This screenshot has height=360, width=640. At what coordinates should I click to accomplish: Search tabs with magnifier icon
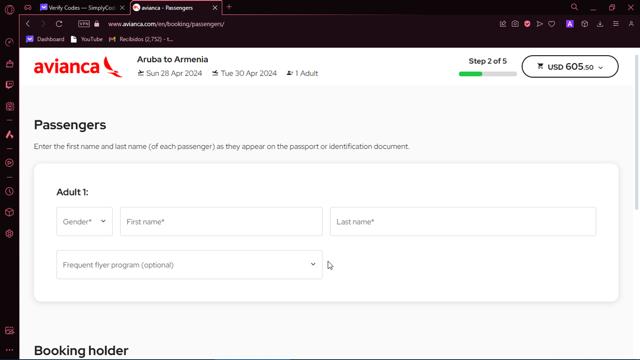click(x=574, y=7)
